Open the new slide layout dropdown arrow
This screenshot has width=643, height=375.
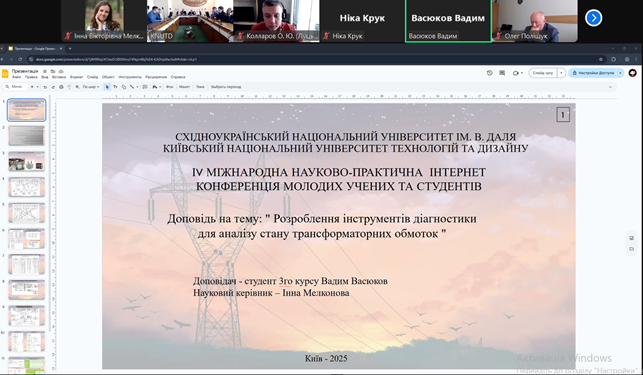pyautogui.click(x=37, y=87)
